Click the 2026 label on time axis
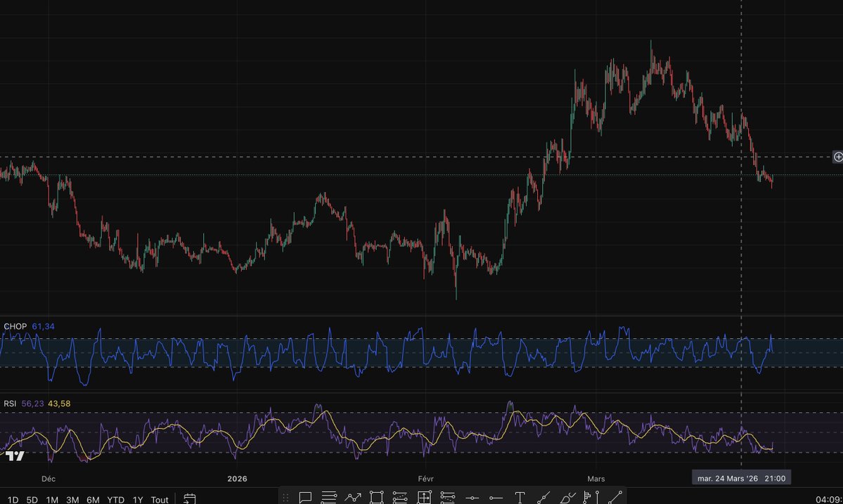The image size is (843, 504). coord(237,478)
